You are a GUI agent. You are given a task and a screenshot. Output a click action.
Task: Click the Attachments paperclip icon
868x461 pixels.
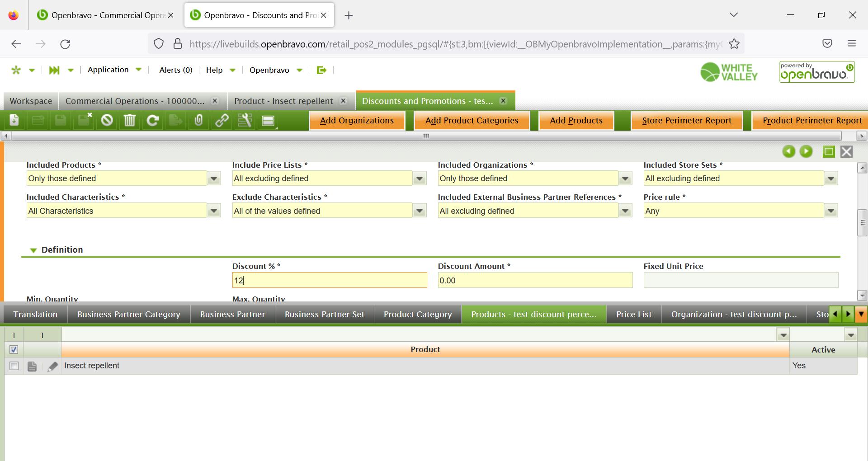point(198,120)
